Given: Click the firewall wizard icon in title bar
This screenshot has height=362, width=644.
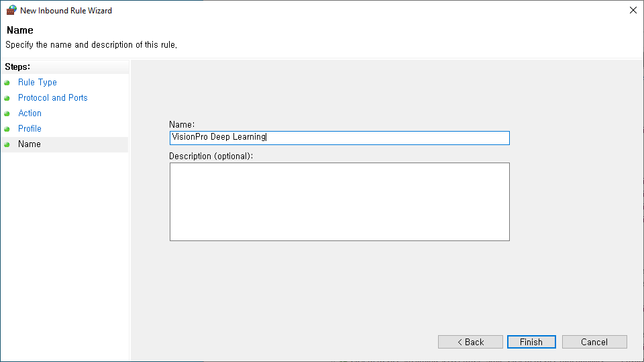Looking at the screenshot, I should pyautogui.click(x=11, y=10).
